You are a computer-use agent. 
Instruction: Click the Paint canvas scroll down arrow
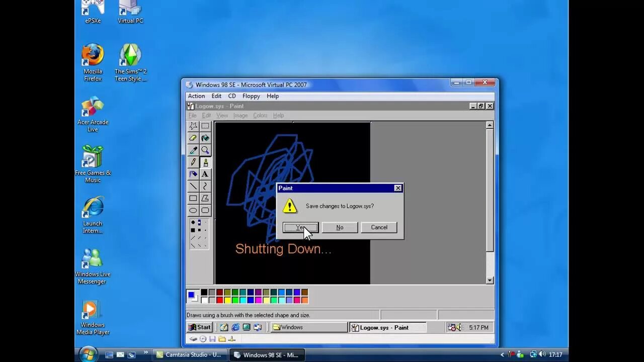[490, 281]
